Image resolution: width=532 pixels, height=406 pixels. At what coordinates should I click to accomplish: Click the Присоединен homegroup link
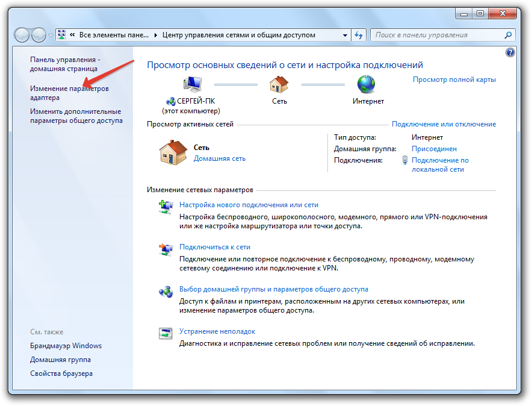pos(434,149)
